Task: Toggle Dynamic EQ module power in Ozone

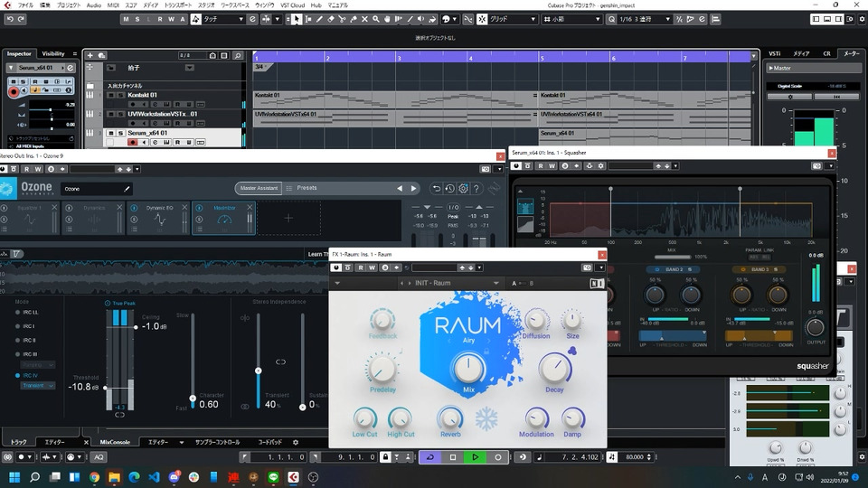Action: [134, 208]
